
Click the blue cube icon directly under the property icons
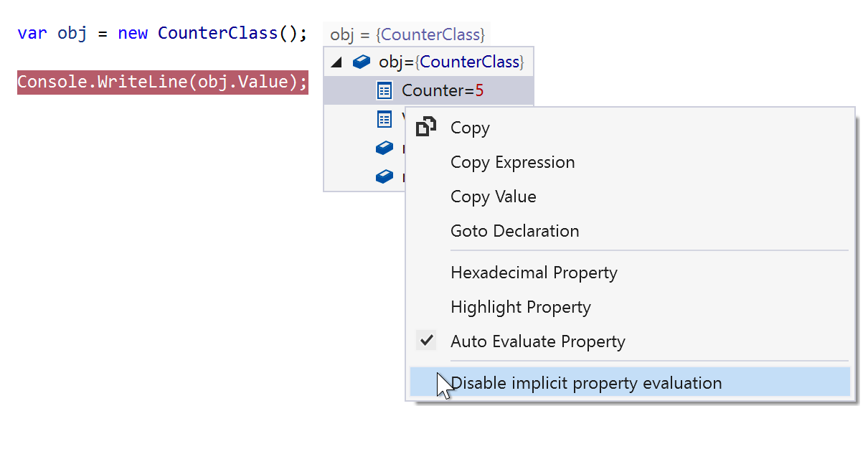coord(385,148)
